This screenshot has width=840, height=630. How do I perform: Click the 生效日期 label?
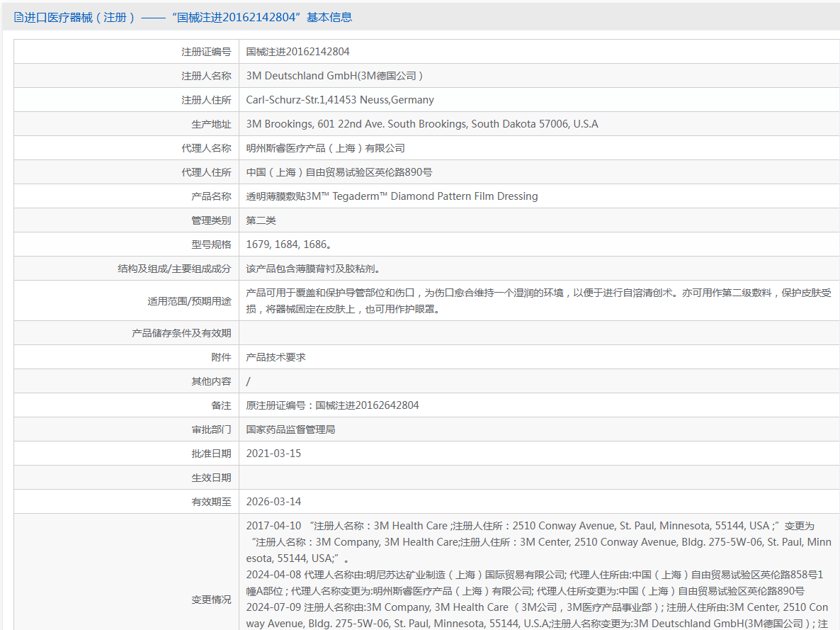211,478
